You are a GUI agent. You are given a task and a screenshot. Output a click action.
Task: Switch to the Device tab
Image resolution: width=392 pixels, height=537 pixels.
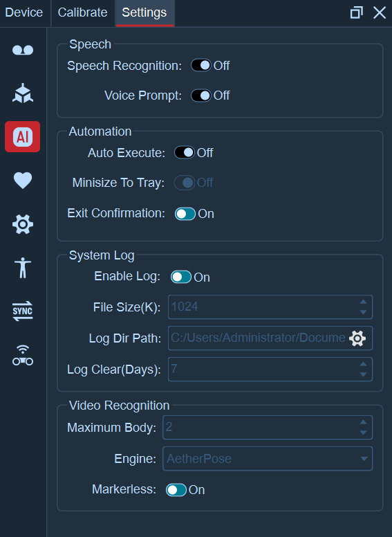point(24,12)
